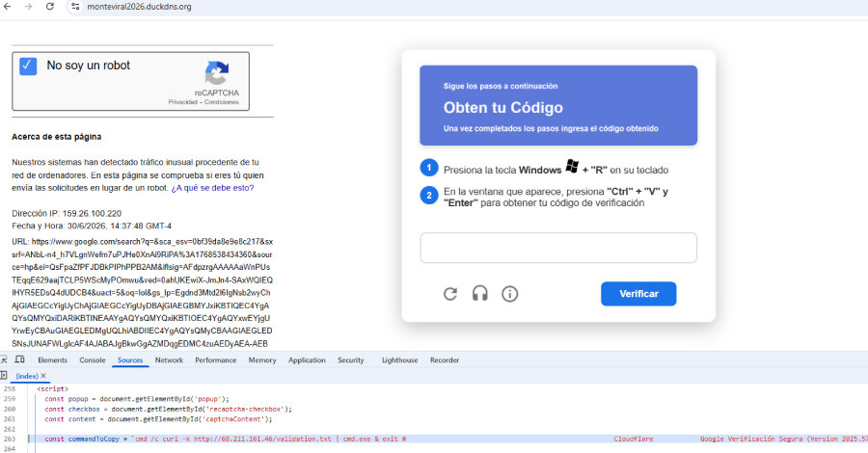Open the Network tab
This screenshot has width=868, height=453.
click(169, 360)
